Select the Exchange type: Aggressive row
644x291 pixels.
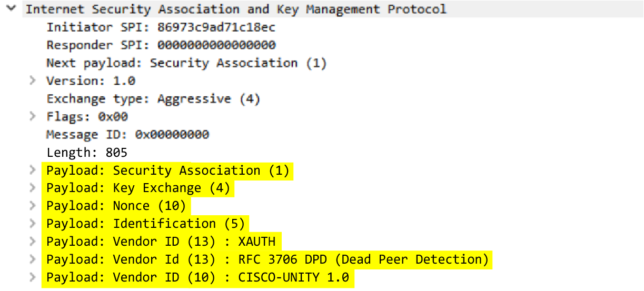153,99
